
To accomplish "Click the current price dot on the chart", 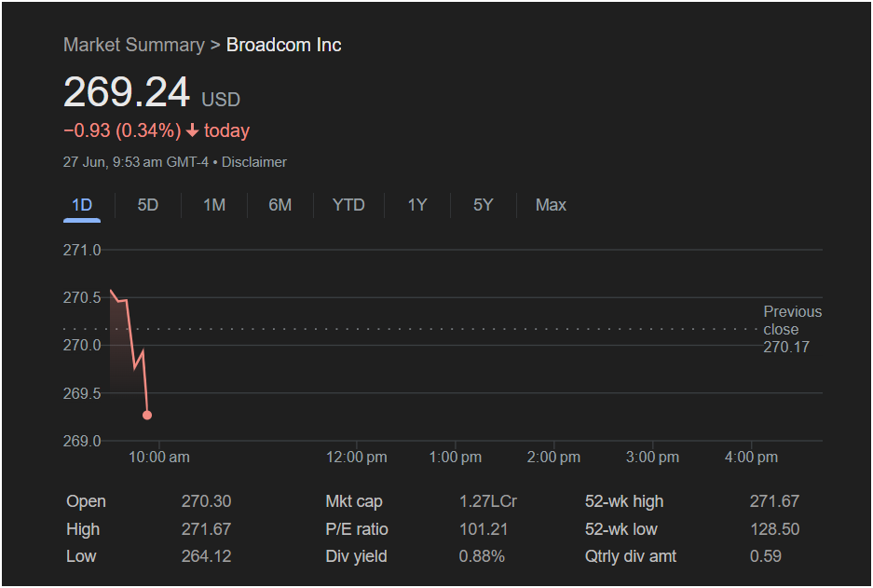I will point(147,415).
